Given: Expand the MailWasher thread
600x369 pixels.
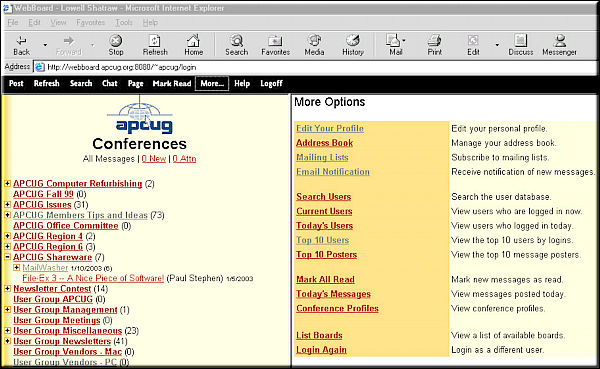Looking at the screenshot, I should (x=16, y=268).
